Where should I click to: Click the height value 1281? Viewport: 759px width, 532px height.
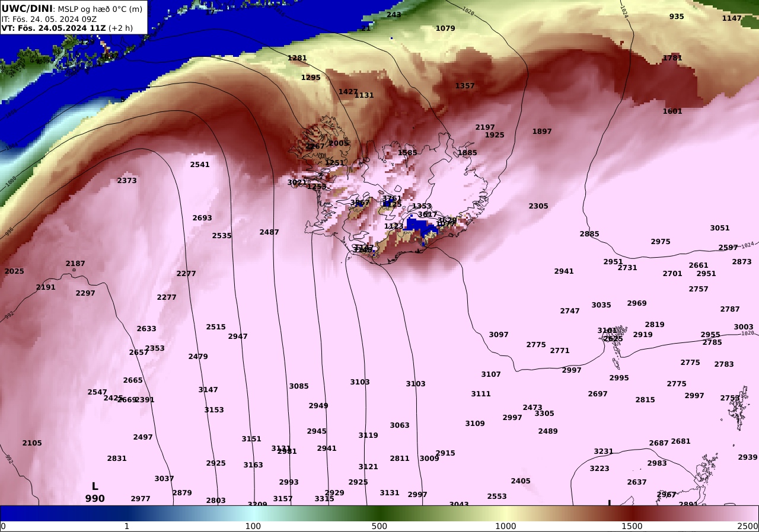point(297,58)
